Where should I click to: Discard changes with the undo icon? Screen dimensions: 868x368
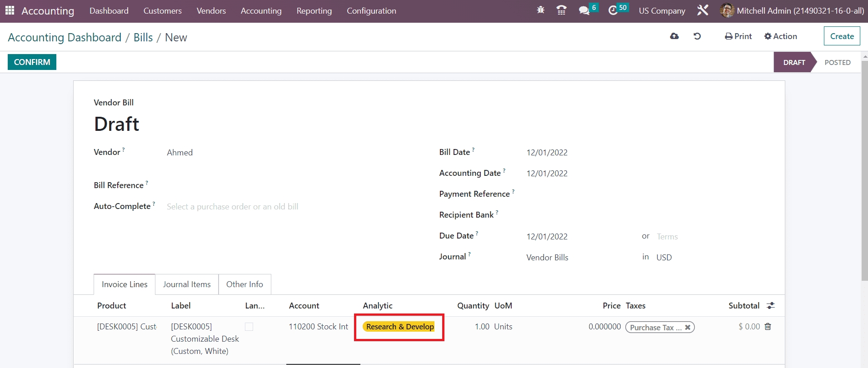(x=697, y=36)
